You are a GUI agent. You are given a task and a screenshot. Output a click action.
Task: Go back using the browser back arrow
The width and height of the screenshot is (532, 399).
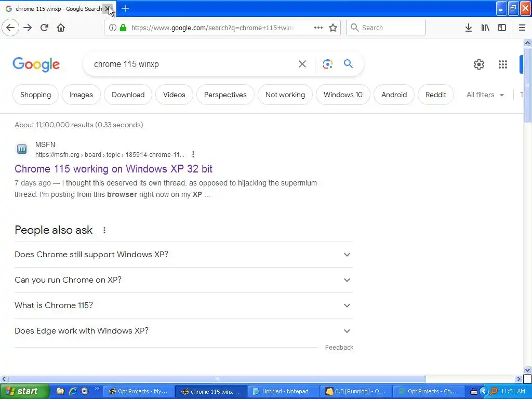pos(10,28)
